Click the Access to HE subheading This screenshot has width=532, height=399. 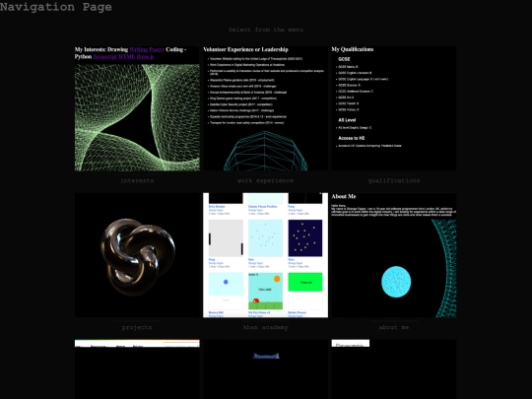click(x=351, y=138)
